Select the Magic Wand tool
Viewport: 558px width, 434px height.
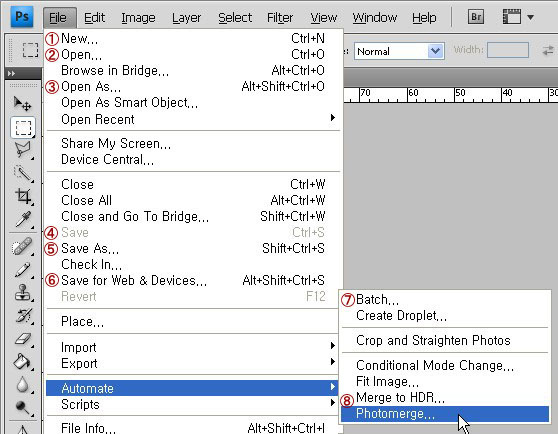(23, 174)
